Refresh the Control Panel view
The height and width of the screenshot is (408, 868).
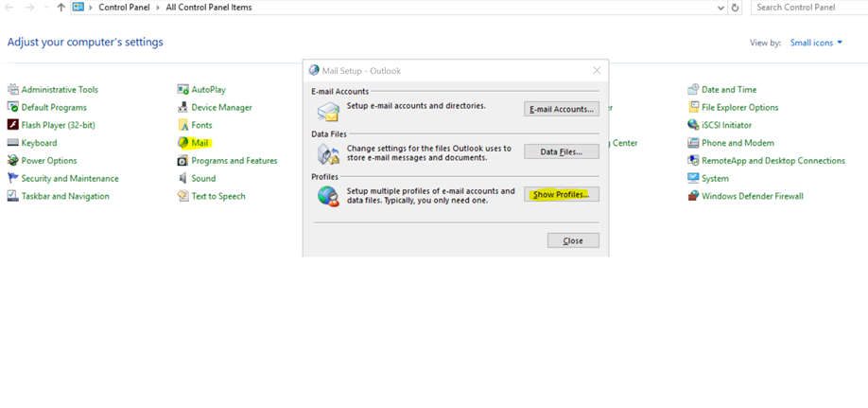735,8
